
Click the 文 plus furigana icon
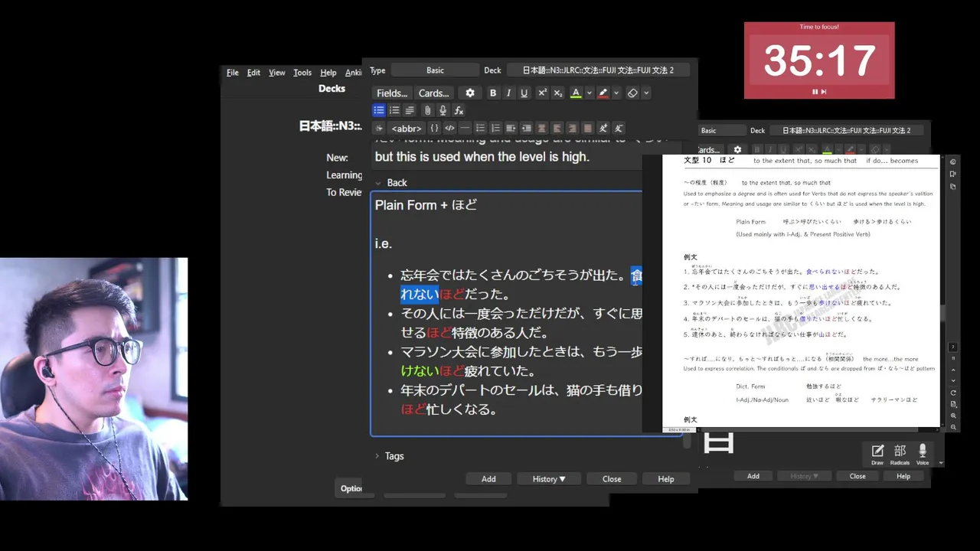tap(603, 129)
